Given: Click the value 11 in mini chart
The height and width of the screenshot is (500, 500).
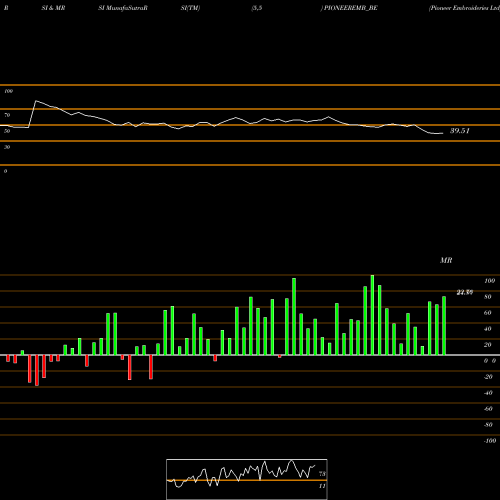Looking at the screenshot, I should pos(322,486).
